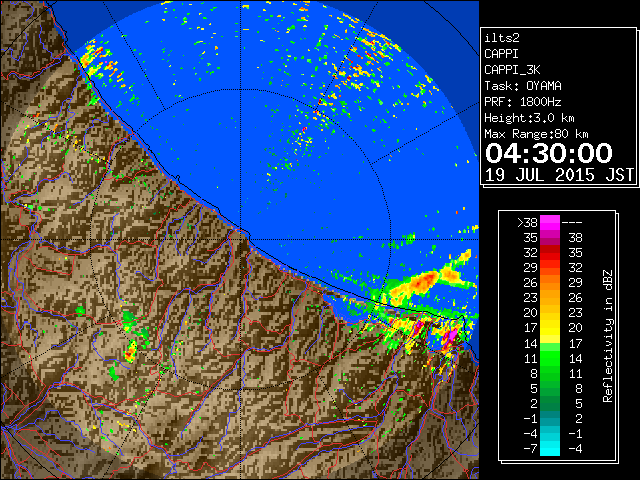640x480 pixels.
Task: Click the 'Task: OYAMA' text
Action: click(523, 86)
